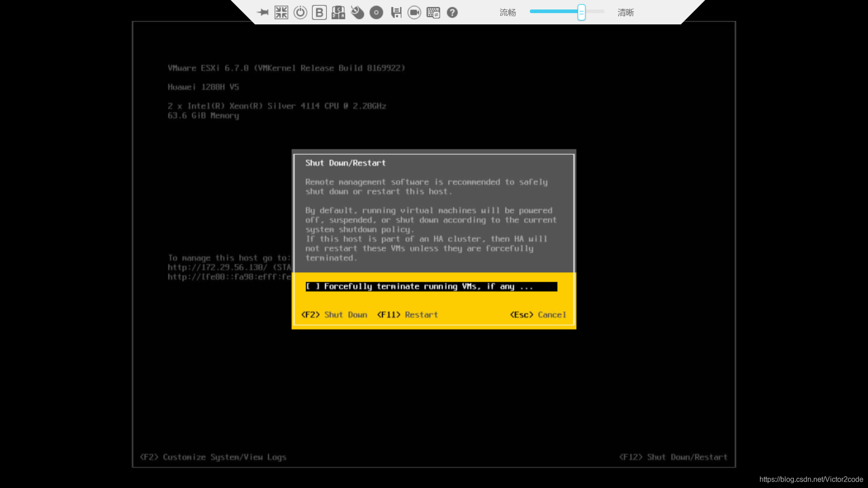This screenshot has width=868, height=488.
Task: Click the 流畅 (smooth) quality label
Action: 508,13
